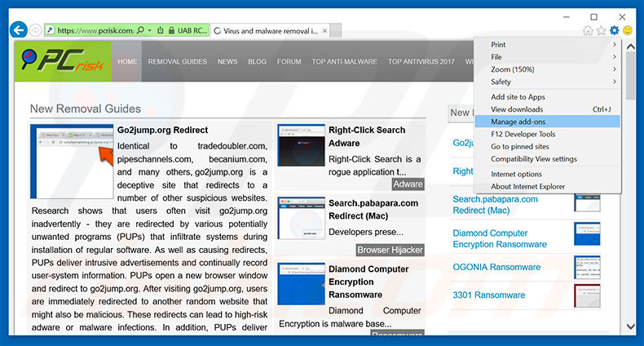Choose Manage add-ons from the menu
Image resolution: width=644 pixels, height=346 pixels.
(x=548, y=122)
